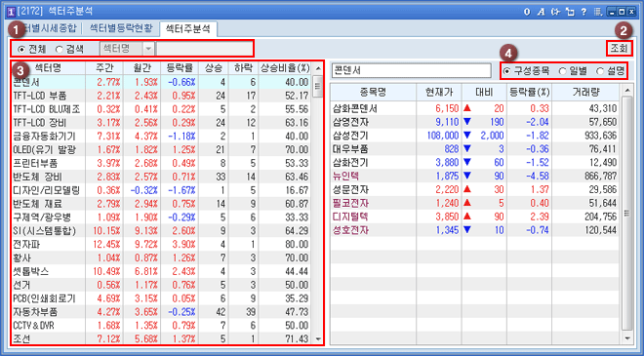This screenshot has height=356, width=644.
Task: Click the stock list scrollbar up arrow
Action: point(627,91)
